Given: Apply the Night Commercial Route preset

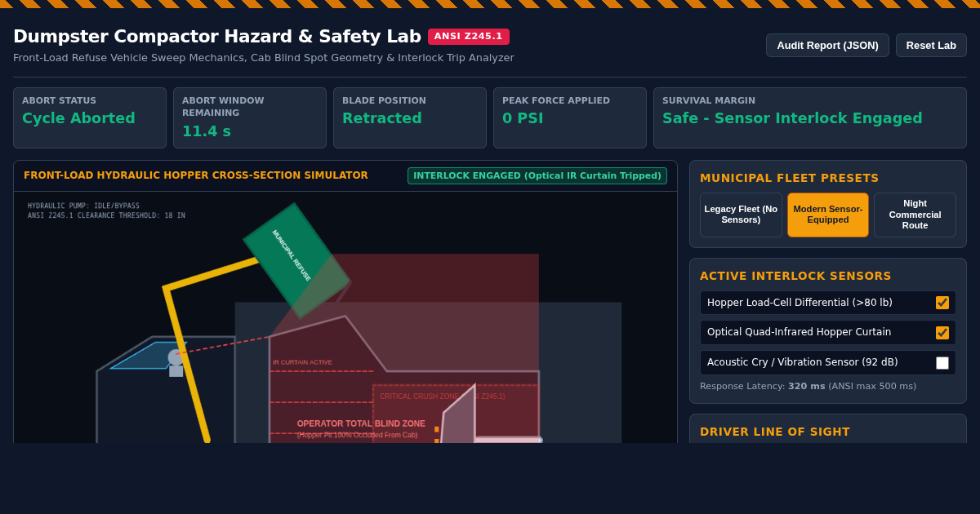Looking at the screenshot, I should [x=915, y=215].
